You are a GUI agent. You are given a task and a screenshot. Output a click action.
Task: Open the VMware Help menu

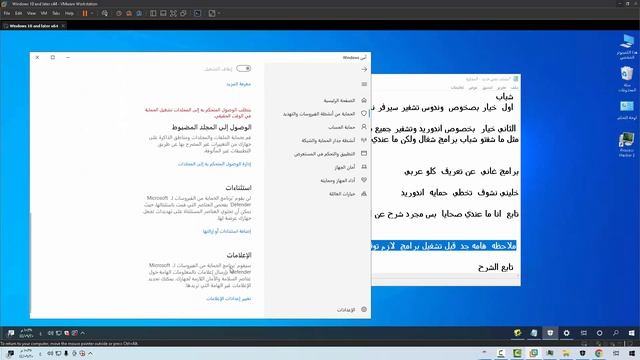69,13
